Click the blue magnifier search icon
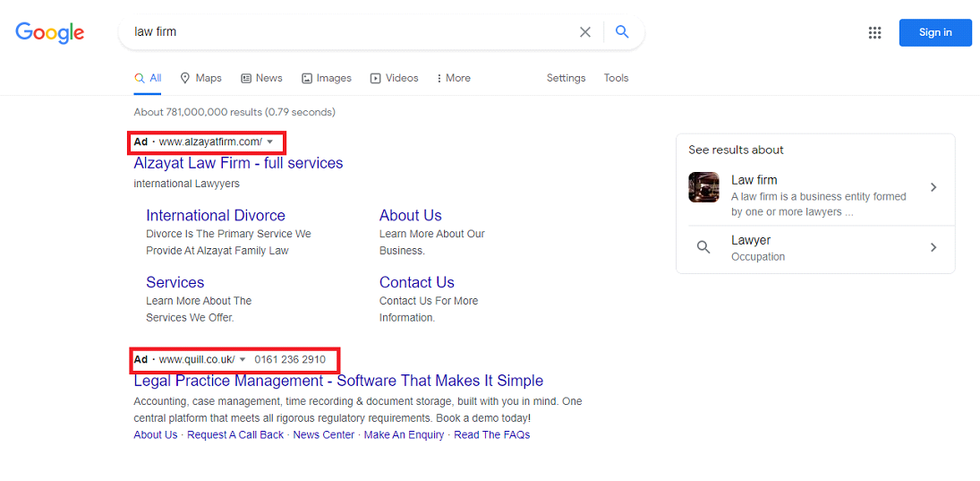This screenshot has width=980, height=481. click(x=622, y=32)
